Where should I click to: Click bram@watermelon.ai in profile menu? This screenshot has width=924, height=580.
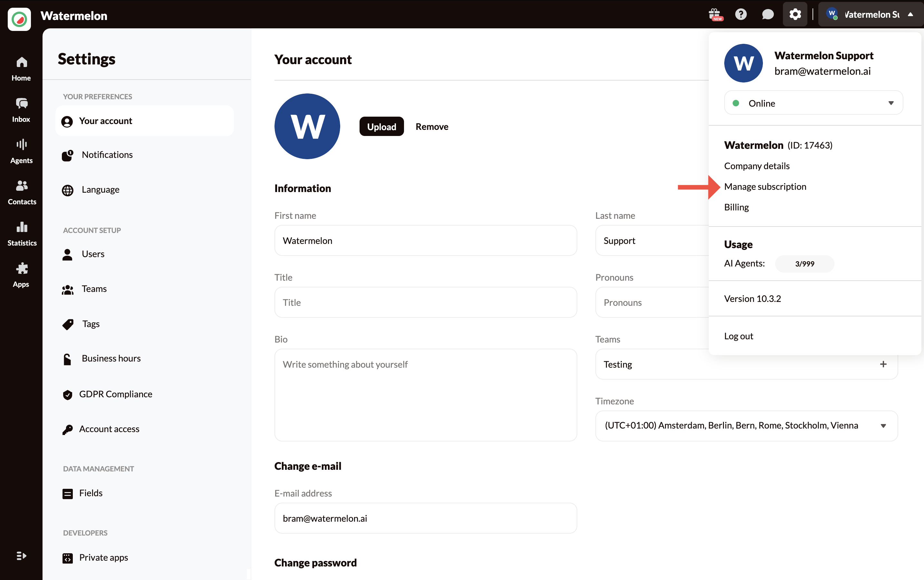pos(823,71)
